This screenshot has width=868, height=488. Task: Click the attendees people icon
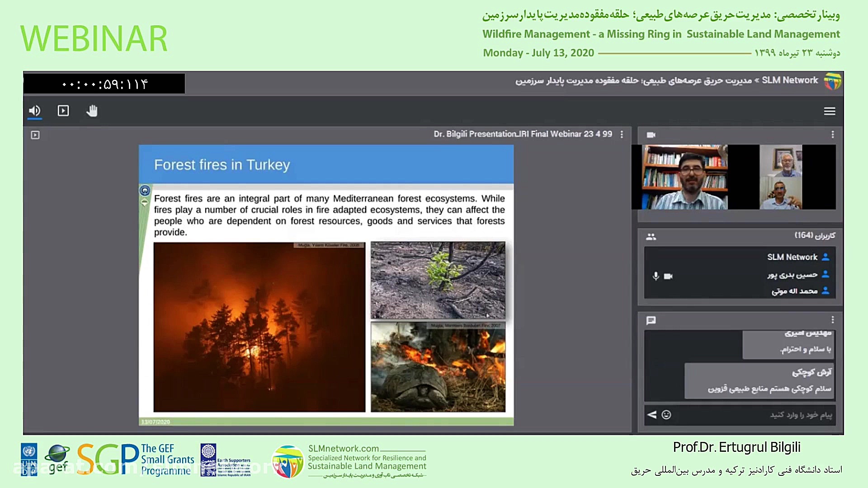[x=651, y=236]
